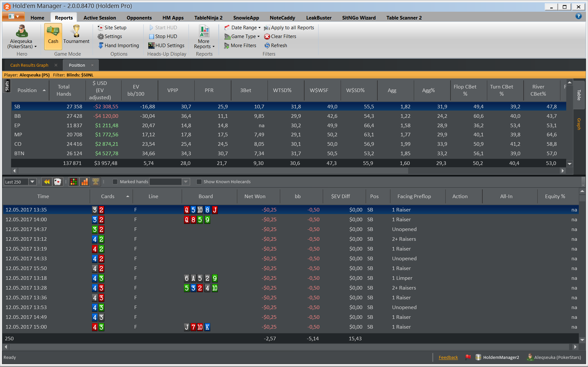Select the hand played at 12.05.2017 13:18
Image resolution: width=588 pixels, height=367 pixels.
[x=291, y=278]
